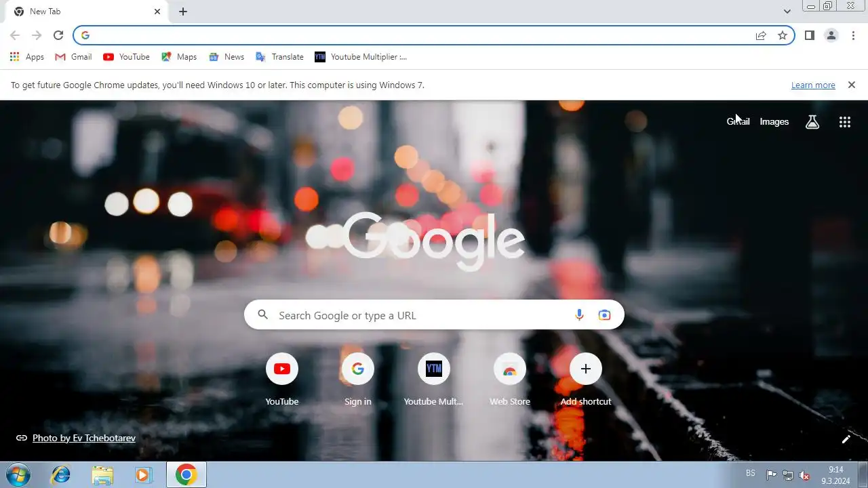Share this page icon in address bar

(761, 35)
